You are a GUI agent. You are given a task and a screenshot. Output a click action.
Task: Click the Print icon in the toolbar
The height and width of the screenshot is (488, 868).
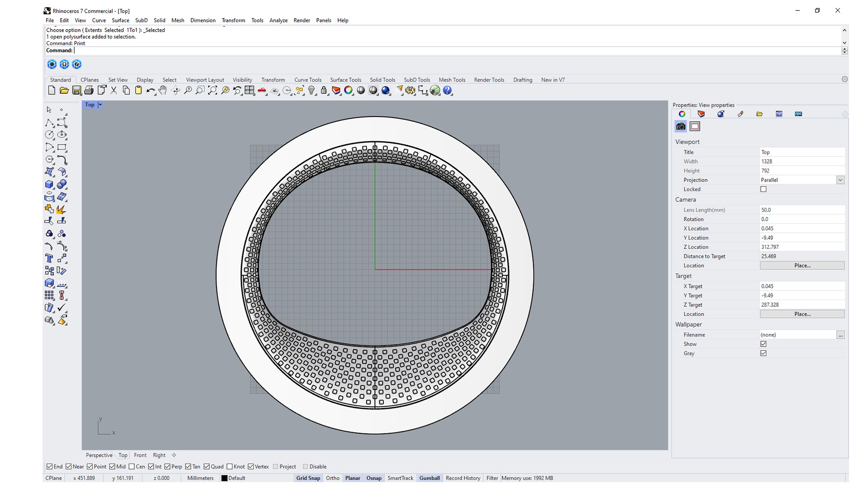[89, 90]
